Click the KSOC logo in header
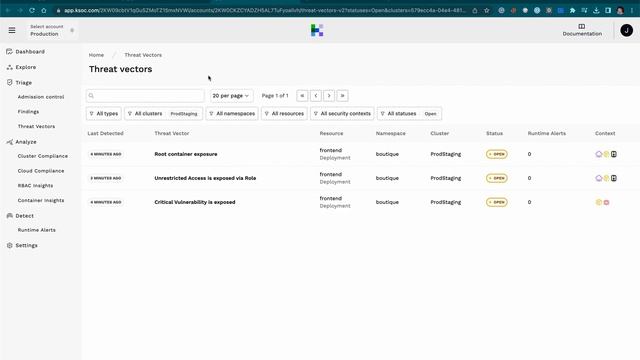 pos(317,30)
